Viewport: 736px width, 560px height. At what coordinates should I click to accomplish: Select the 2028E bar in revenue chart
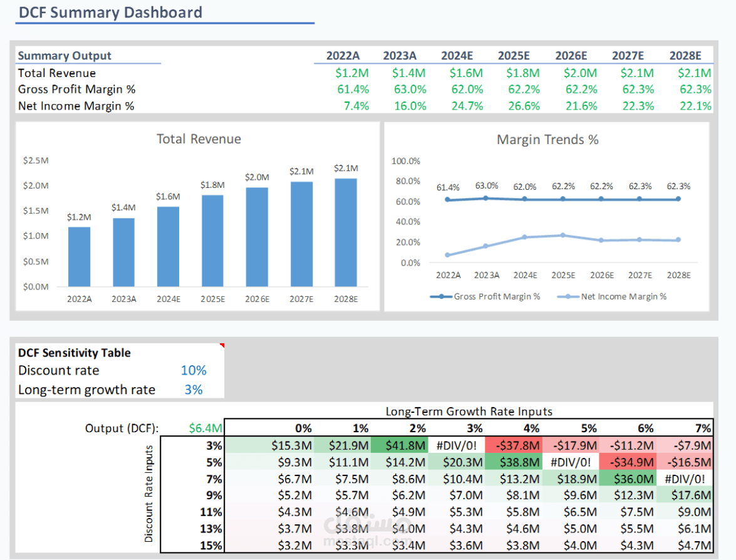346,232
